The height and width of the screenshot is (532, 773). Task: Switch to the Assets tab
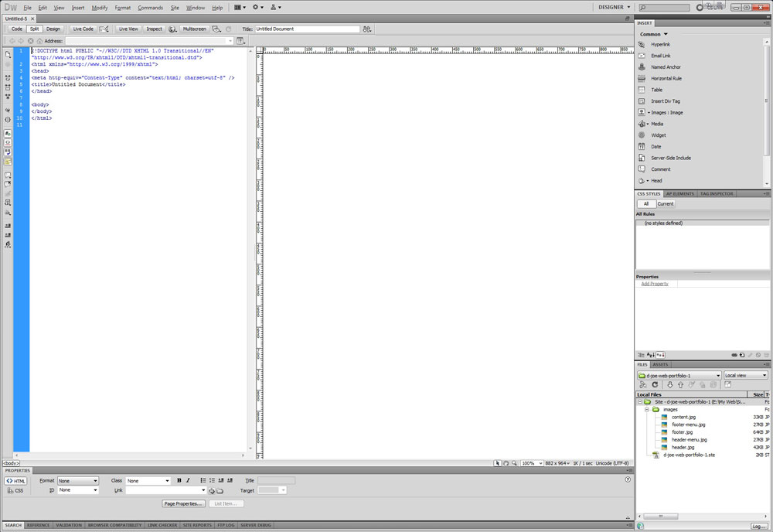point(661,364)
